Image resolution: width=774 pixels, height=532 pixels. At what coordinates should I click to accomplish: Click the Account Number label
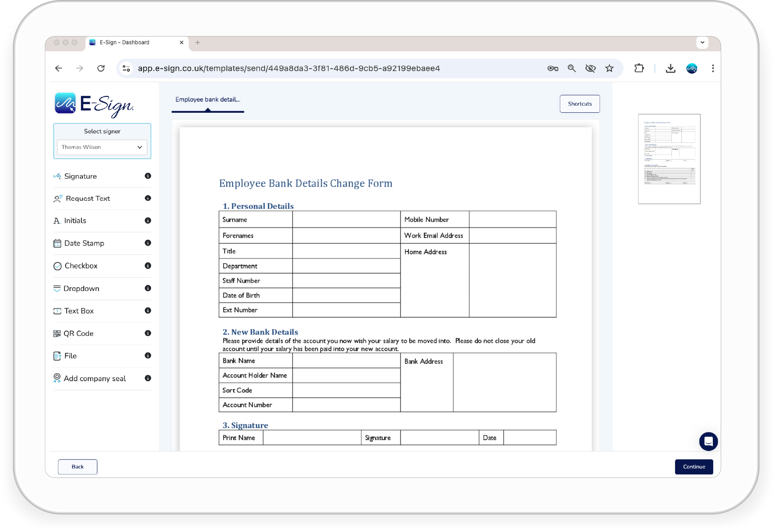point(247,405)
